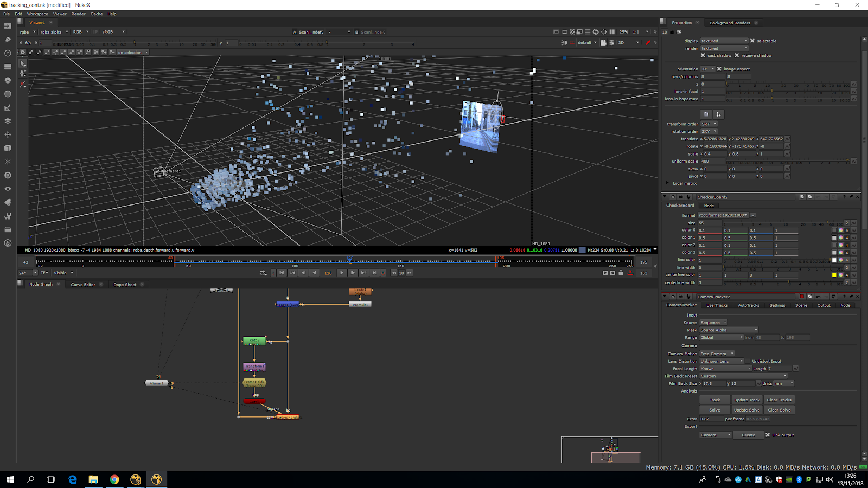Click the Focal Length value field
The height and width of the screenshot is (488, 868).
coord(779,369)
